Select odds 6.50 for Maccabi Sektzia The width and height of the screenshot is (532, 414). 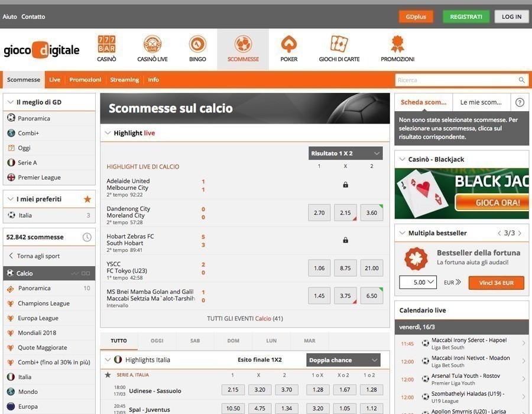pyautogui.click(x=372, y=296)
